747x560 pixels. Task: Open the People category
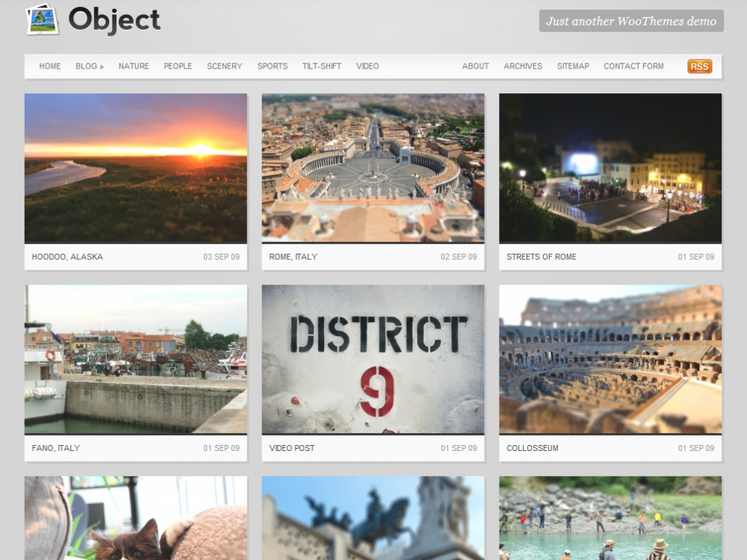coord(178,66)
